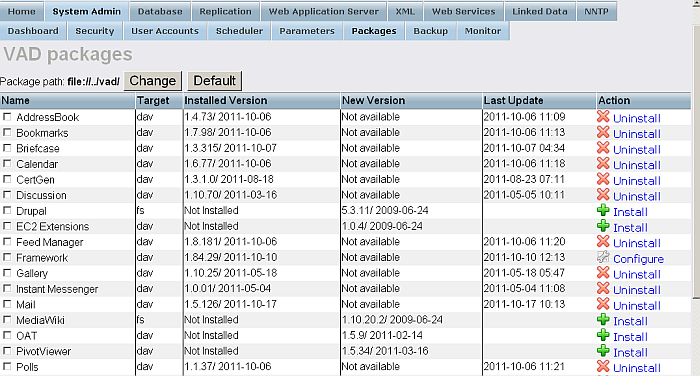
Task: Click the red X icon for AddressBook
Action: 603,117
